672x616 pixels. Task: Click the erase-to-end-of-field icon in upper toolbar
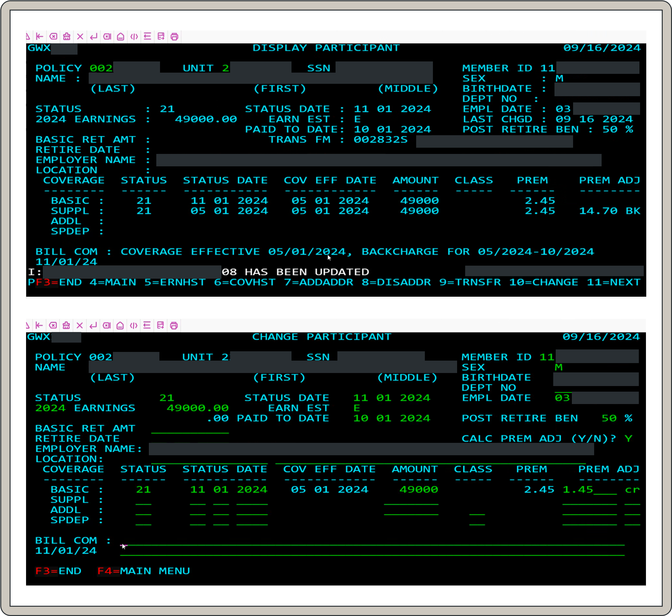click(107, 37)
